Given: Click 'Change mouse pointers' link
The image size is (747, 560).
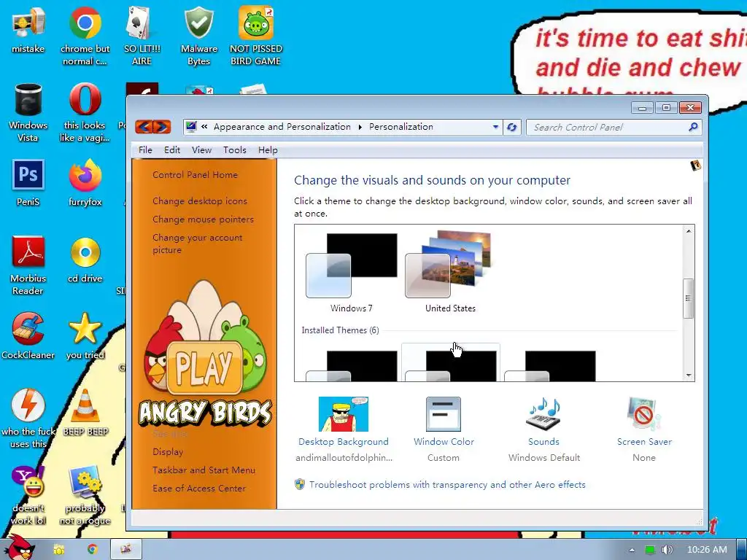Looking at the screenshot, I should point(203,219).
